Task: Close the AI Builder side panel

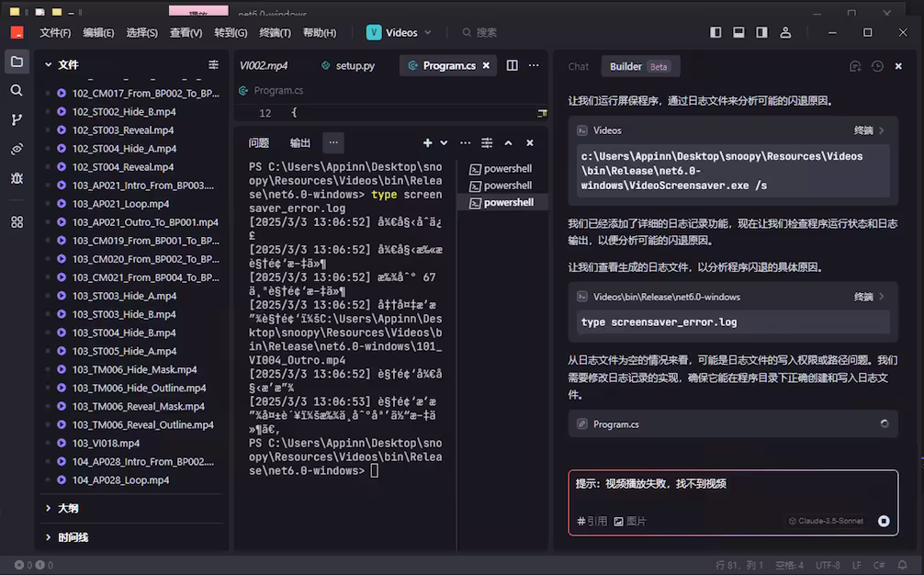Action: click(x=898, y=66)
